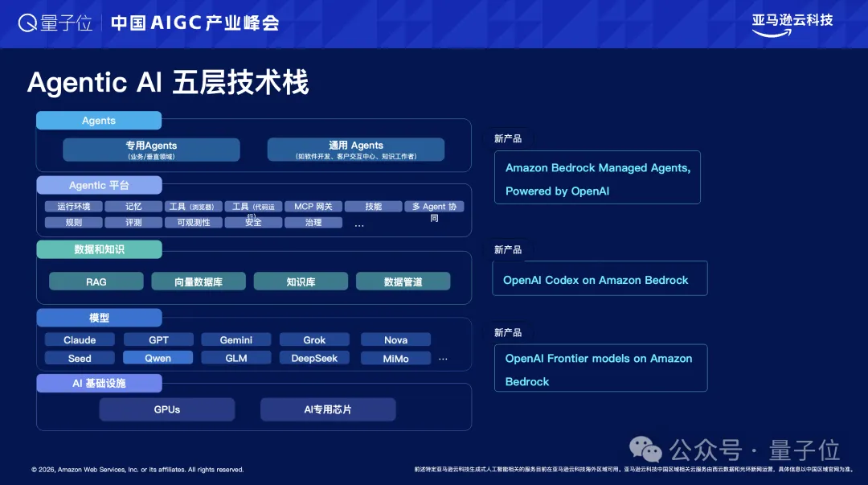Select the 记忆 chip
The height and width of the screenshot is (485, 868).
pyautogui.click(x=133, y=206)
